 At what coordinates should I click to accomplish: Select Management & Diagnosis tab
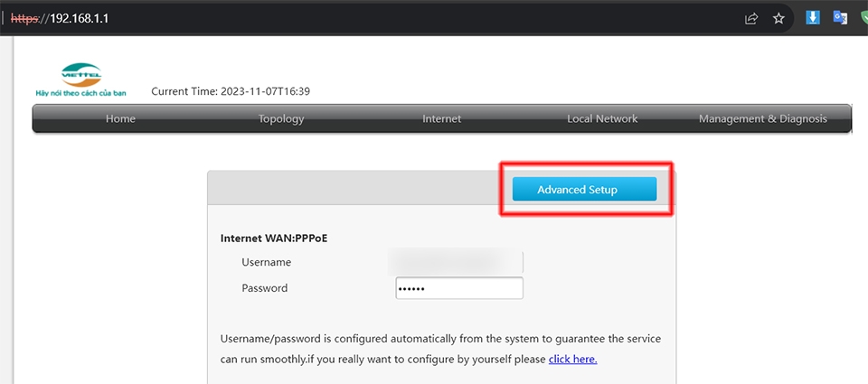763,118
